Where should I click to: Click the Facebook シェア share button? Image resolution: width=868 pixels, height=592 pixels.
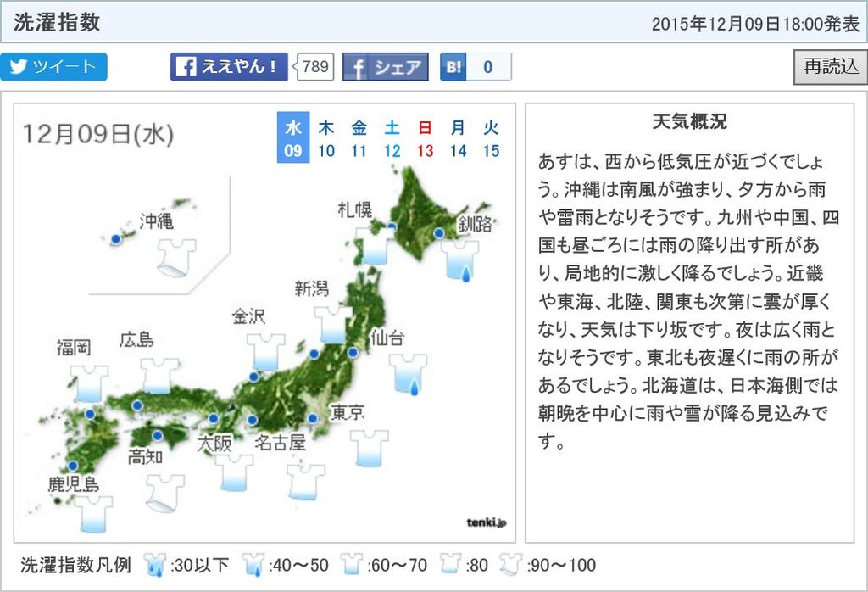point(385,67)
